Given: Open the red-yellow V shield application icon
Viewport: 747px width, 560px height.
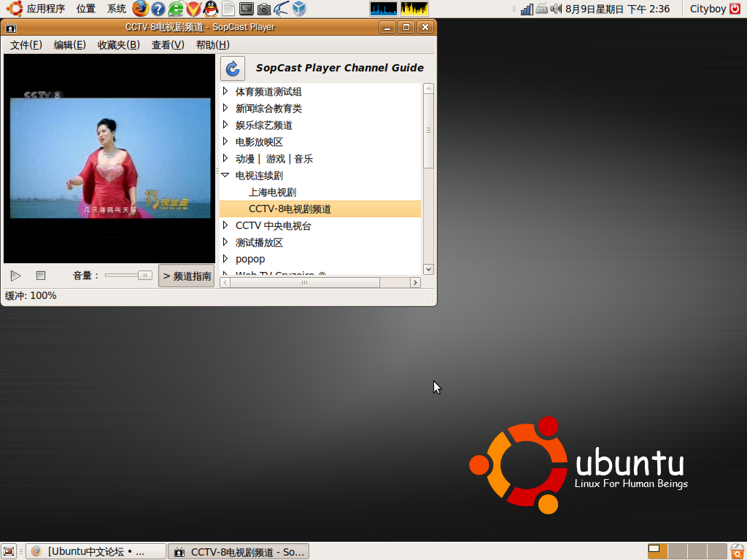Looking at the screenshot, I should 193,9.
